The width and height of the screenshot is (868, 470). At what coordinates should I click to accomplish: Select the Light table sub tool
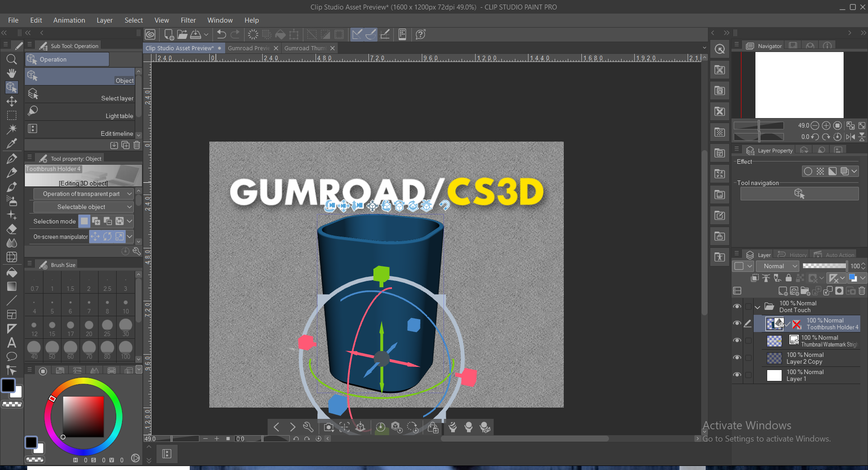pos(80,112)
